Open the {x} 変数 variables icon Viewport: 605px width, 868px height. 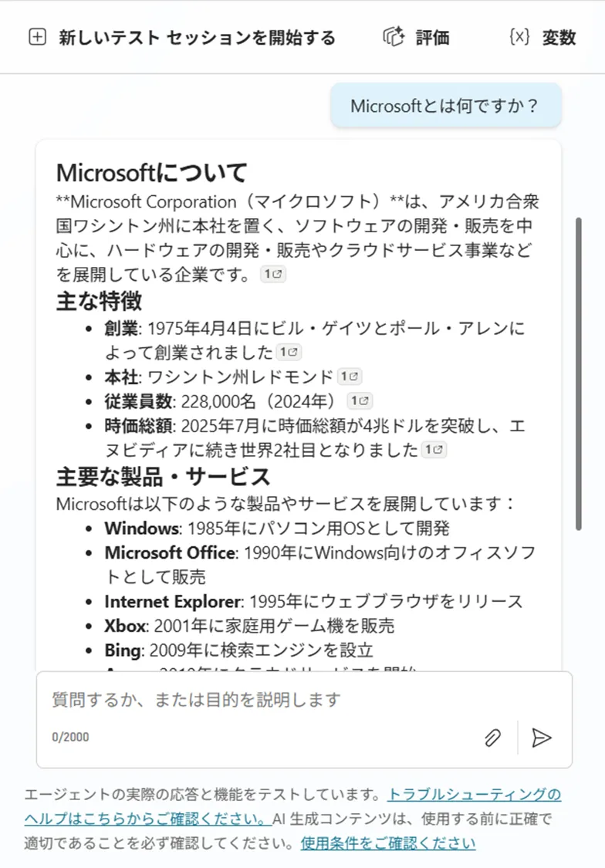point(519,37)
